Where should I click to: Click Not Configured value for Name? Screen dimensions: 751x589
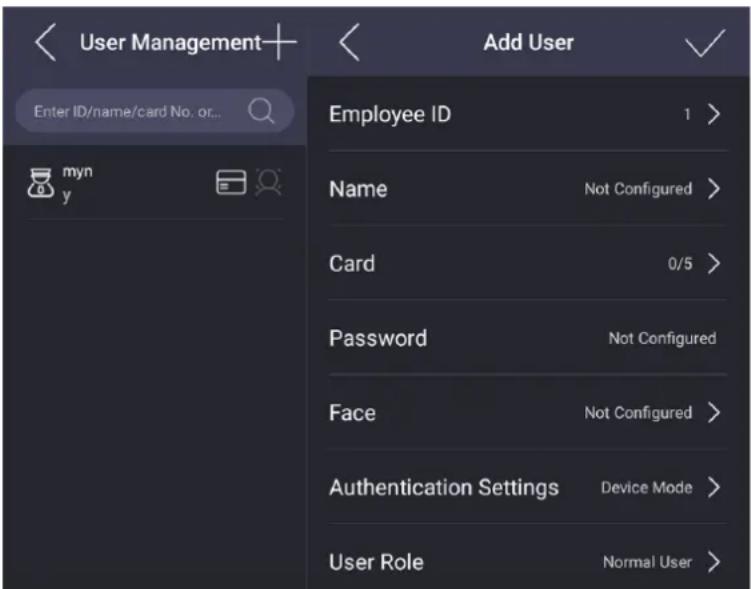tap(638, 189)
